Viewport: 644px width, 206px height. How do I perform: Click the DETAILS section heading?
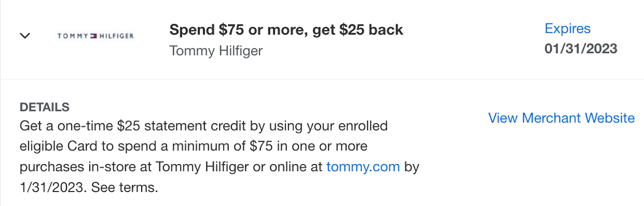click(x=44, y=107)
